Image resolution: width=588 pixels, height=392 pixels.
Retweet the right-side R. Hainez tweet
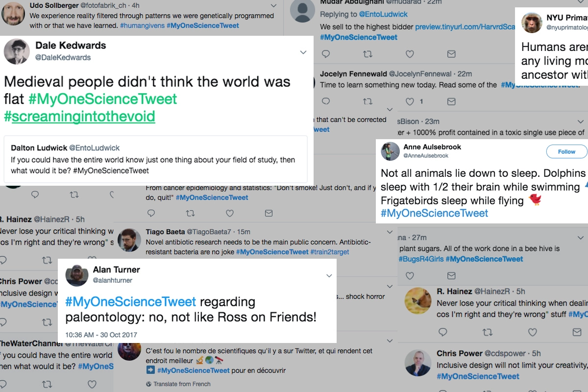pyautogui.click(x=488, y=332)
